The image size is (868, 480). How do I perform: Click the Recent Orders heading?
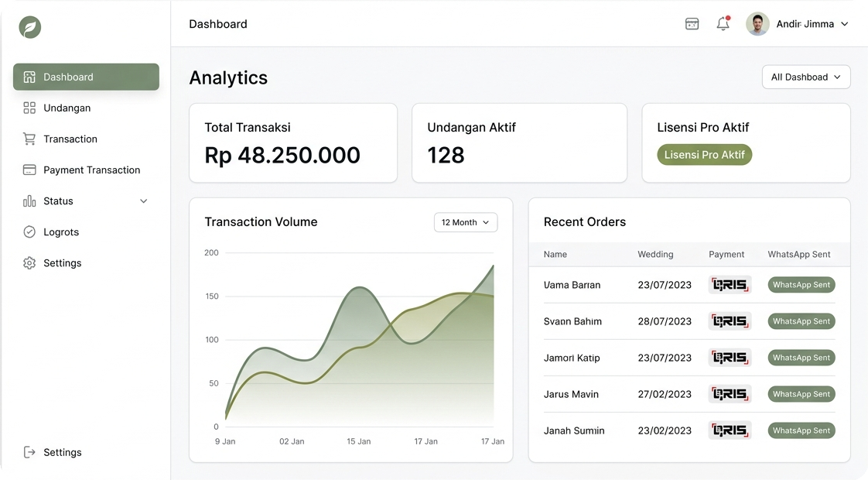(585, 221)
